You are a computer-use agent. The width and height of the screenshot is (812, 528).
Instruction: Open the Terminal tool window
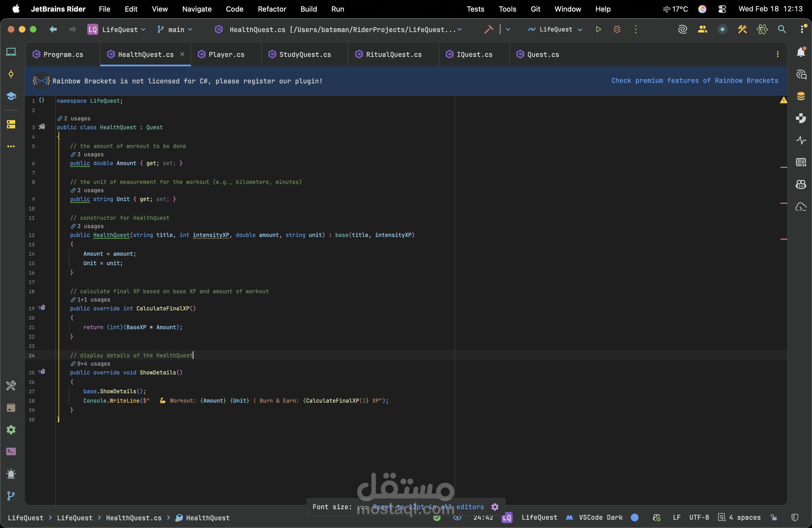pyautogui.click(x=11, y=452)
